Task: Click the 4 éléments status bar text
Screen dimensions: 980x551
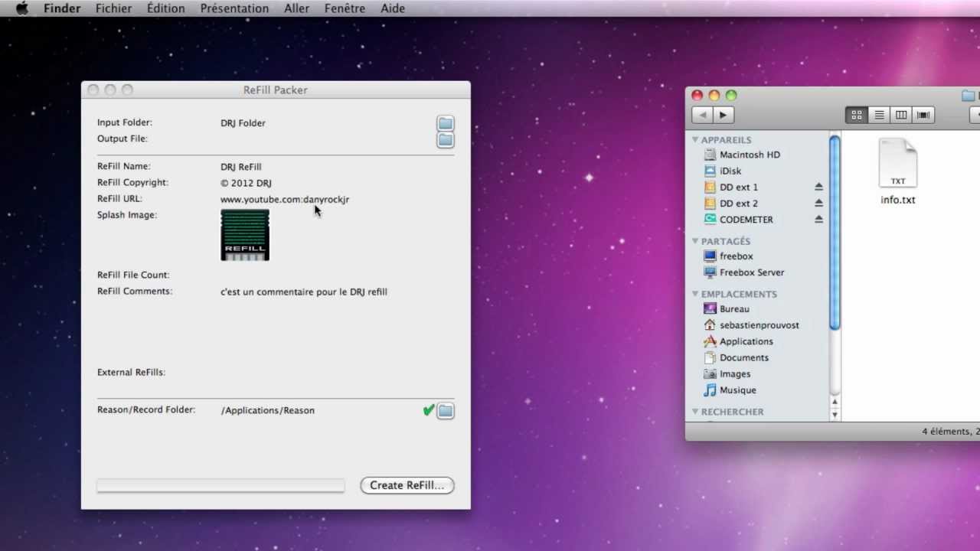Action: click(x=950, y=432)
